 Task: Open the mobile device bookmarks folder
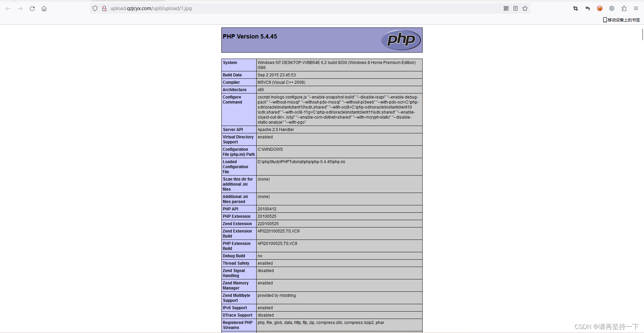click(622, 20)
